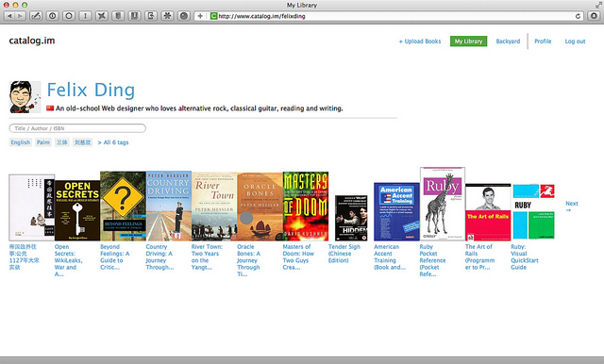Image resolution: width=604 pixels, height=364 pixels.
Task: Click the Oracle Bones title link
Action: pyautogui.click(x=249, y=260)
